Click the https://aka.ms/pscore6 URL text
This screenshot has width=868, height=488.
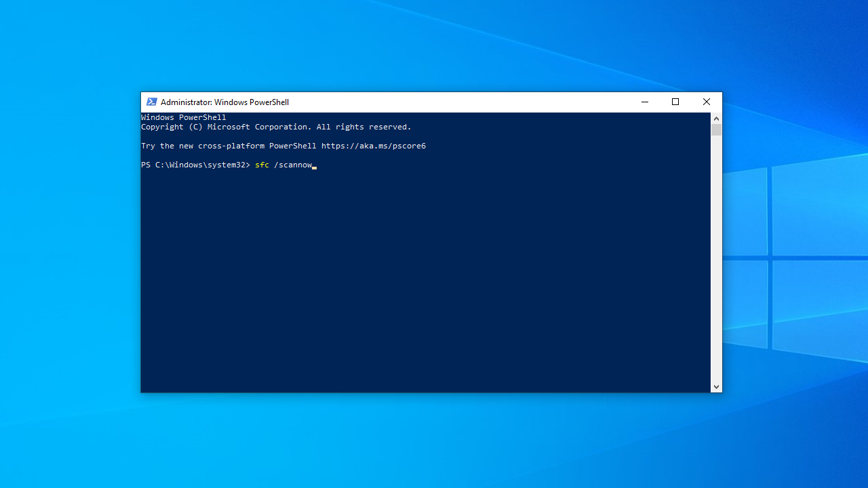pos(374,146)
